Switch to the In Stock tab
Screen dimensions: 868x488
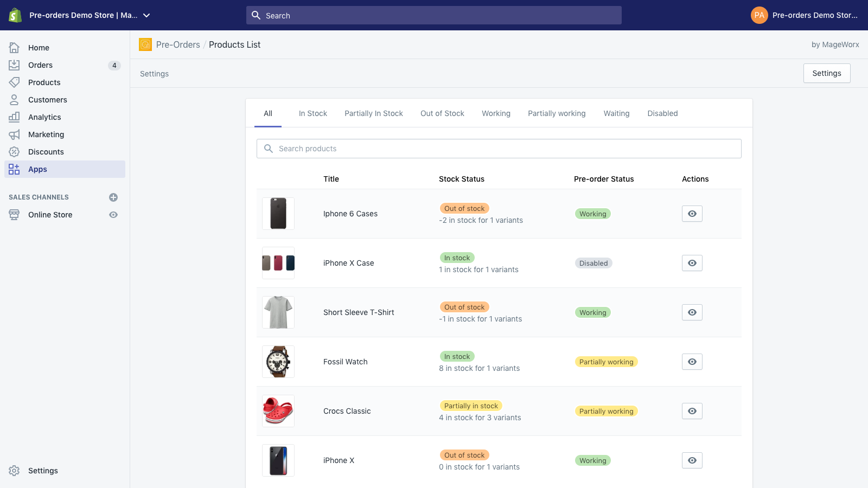(x=313, y=113)
